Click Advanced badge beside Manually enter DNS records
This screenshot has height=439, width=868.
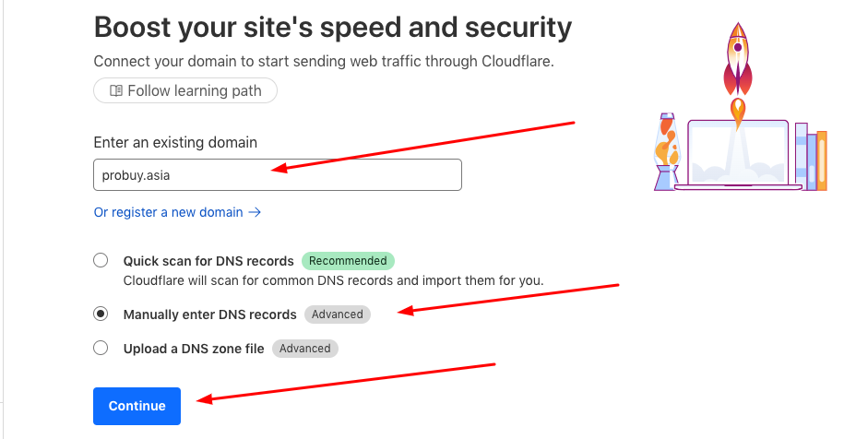point(337,314)
